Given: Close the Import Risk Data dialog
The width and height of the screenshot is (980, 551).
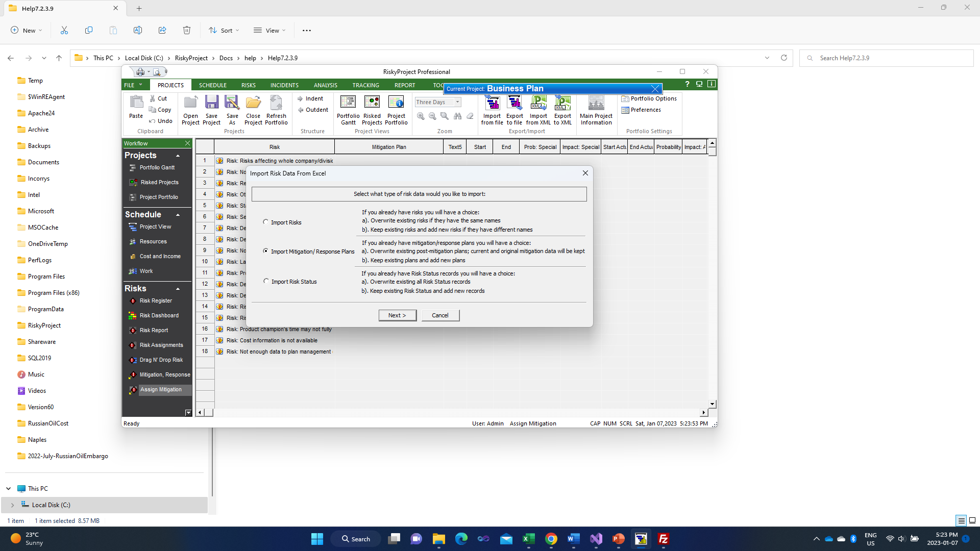Looking at the screenshot, I should click(585, 173).
